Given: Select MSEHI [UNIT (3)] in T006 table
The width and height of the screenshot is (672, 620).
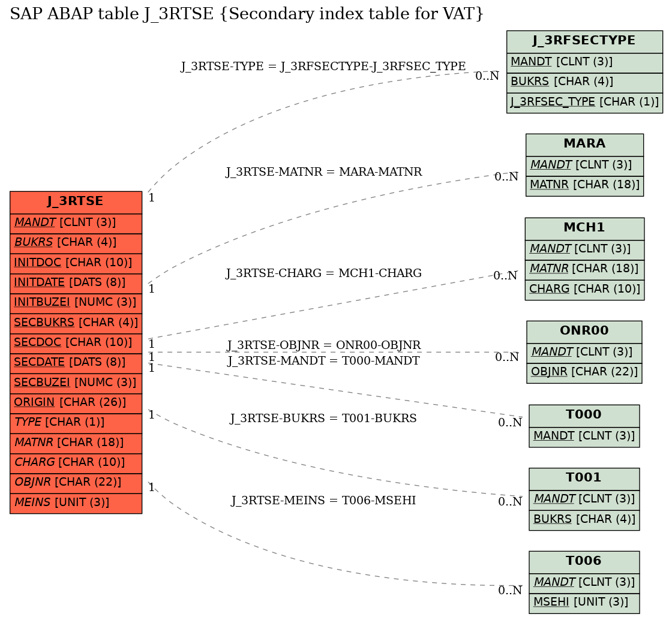Looking at the screenshot, I should (584, 604).
